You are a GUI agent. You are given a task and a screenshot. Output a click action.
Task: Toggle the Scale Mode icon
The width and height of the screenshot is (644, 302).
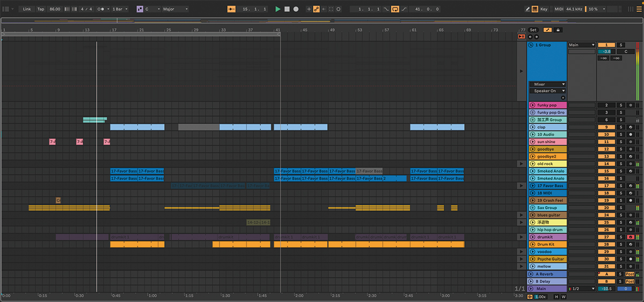pyautogui.click(x=140, y=9)
